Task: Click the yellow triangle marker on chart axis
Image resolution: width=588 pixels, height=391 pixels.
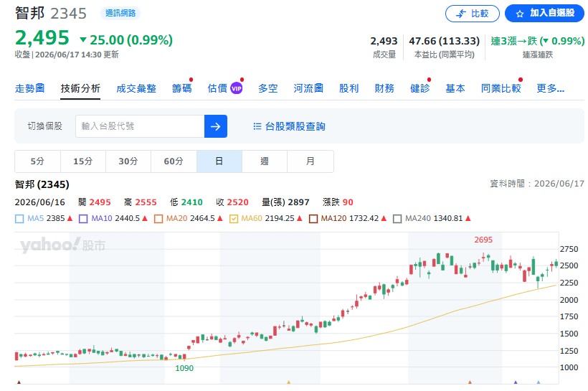Action: [x=289, y=382]
